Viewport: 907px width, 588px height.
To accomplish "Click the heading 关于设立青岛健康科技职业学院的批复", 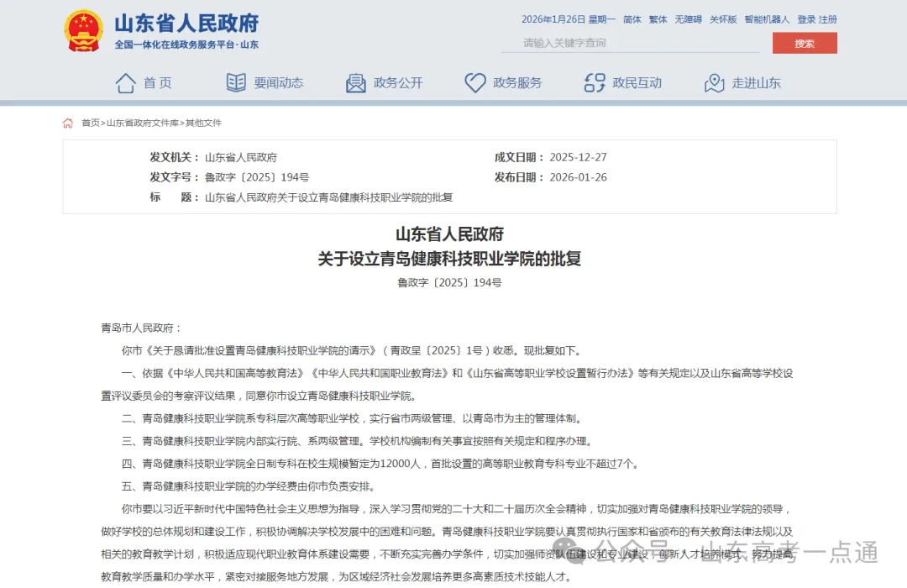I will [x=449, y=259].
